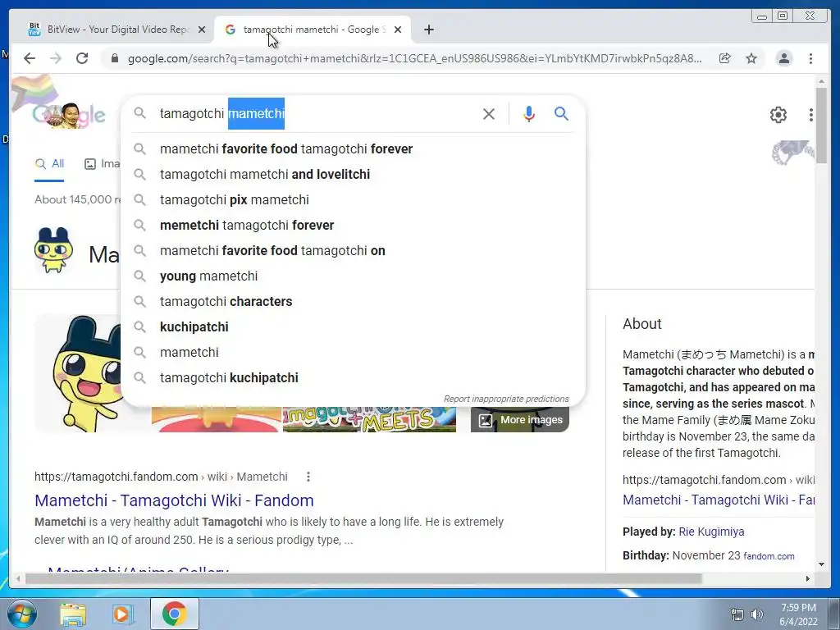Open the Images results tab

click(103, 164)
